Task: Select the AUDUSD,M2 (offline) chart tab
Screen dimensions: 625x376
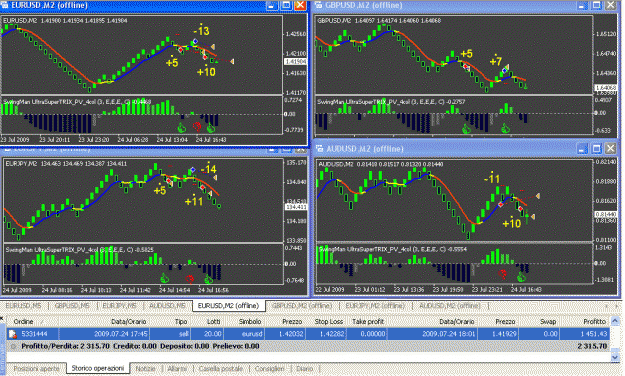Action: pyautogui.click(x=450, y=306)
